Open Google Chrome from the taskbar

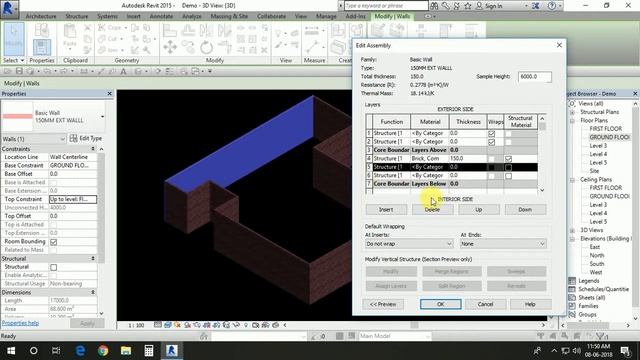coord(103,351)
